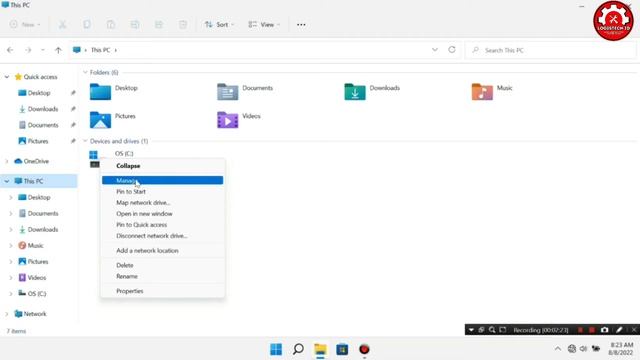The width and height of the screenshot is (640, 360).
Task: Click the pencil icon in recording bar
Action: click(x=619, y=330)
